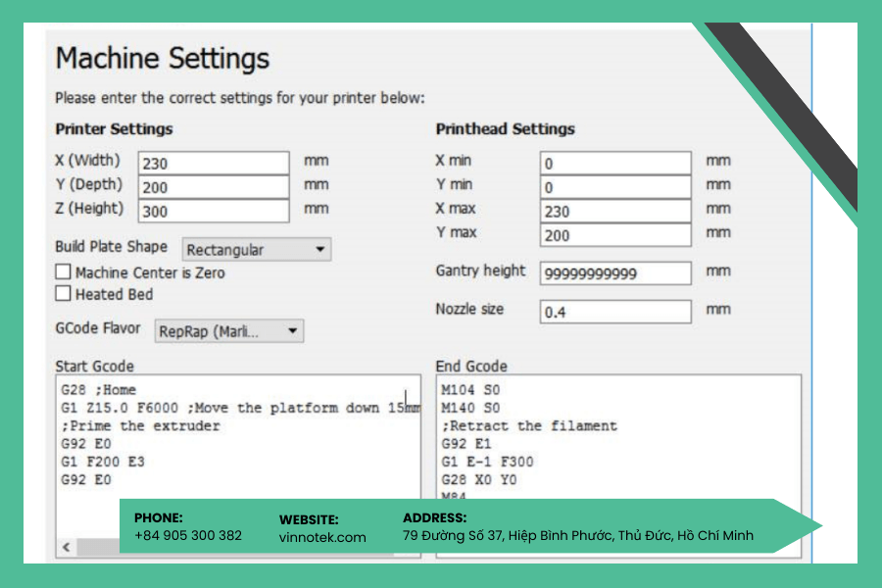882x588 pixels.
Task: Click the ";Prime the extruder" comment line
Action: tap(140, 425)
